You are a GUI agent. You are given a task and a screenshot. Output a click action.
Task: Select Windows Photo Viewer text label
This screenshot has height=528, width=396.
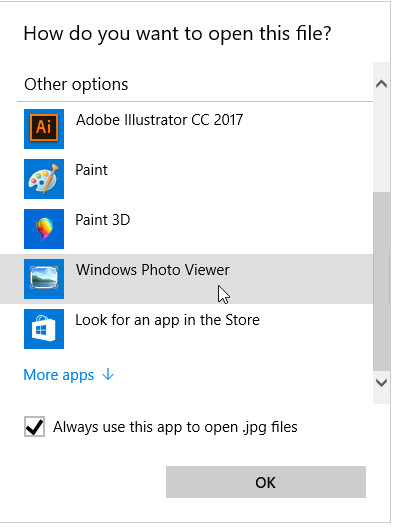[x=153, y=270]
